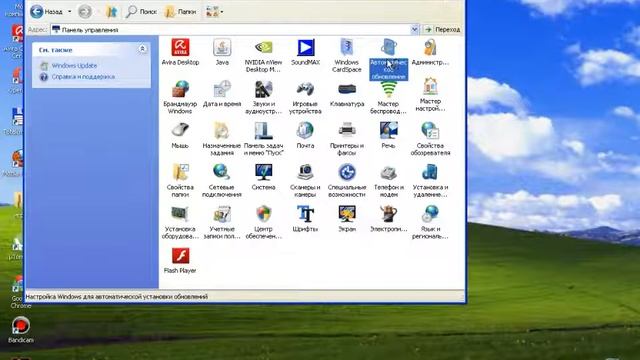Open NVIDIA nView Desktop Manager icon
Screen dimensions: 640x360
[263, 56]
